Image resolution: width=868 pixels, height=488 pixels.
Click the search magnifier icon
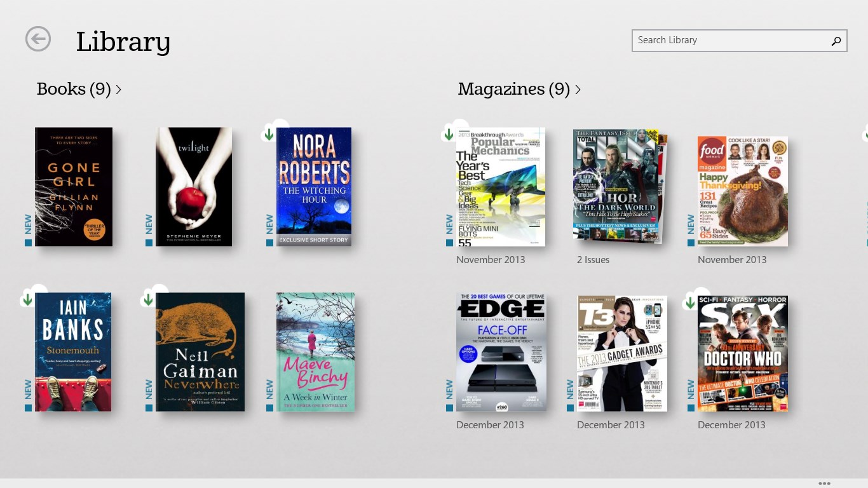tap(836, 41)
